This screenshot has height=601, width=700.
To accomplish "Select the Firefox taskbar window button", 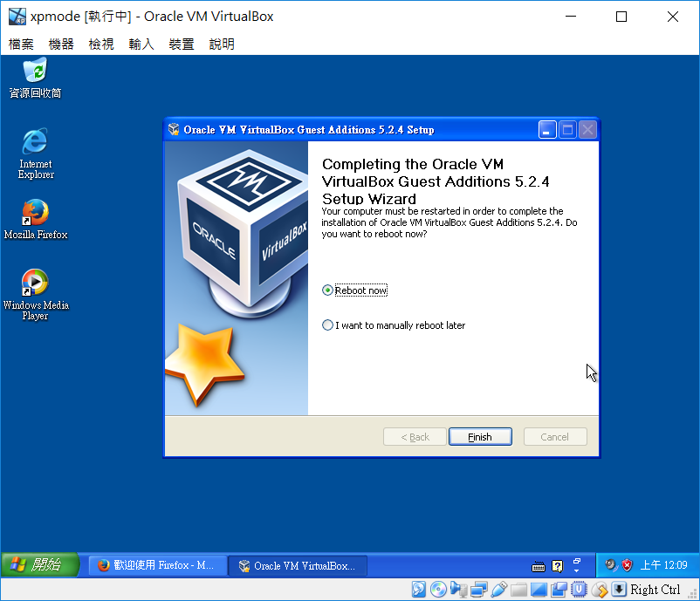I will [157, 565].
